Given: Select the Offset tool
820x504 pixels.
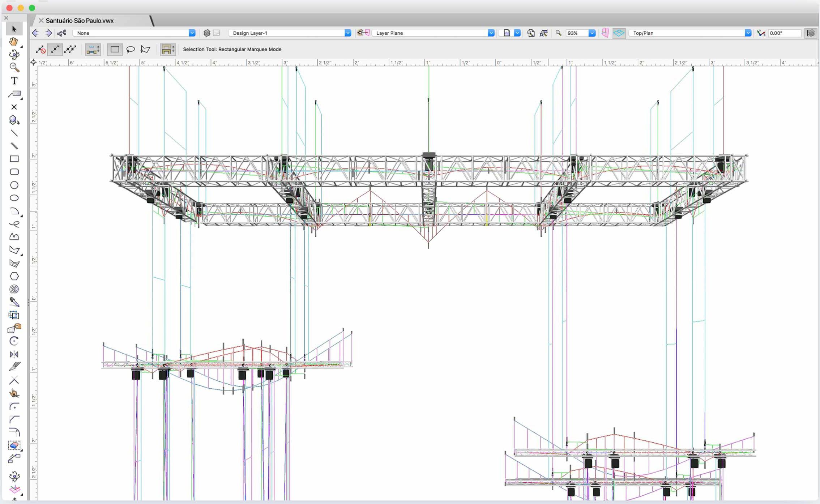Looking at the screenshot, I should (14, 432).
